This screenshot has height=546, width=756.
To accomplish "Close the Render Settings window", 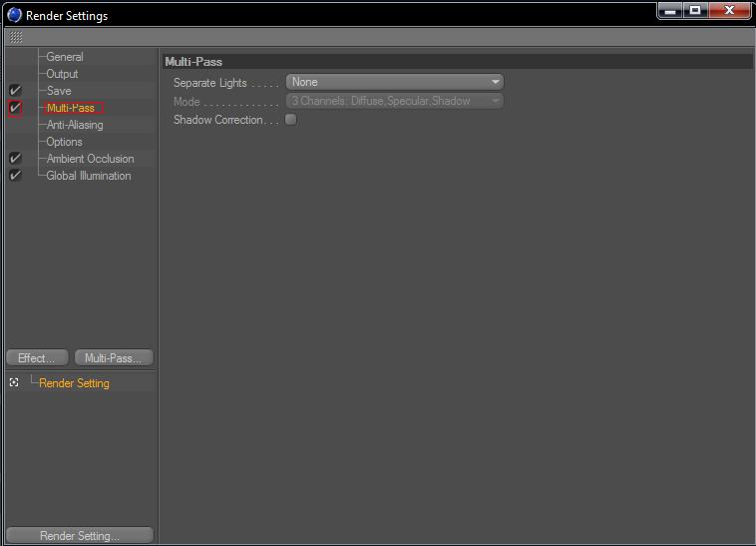I will pyautogui.click(x=729, y=11).
